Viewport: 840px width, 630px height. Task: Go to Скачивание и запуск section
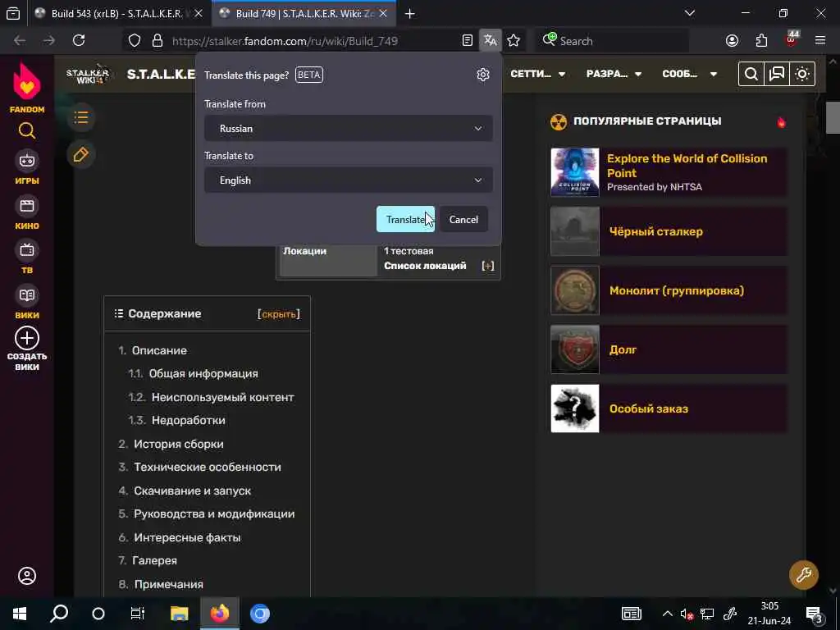(x=192, y=491)
